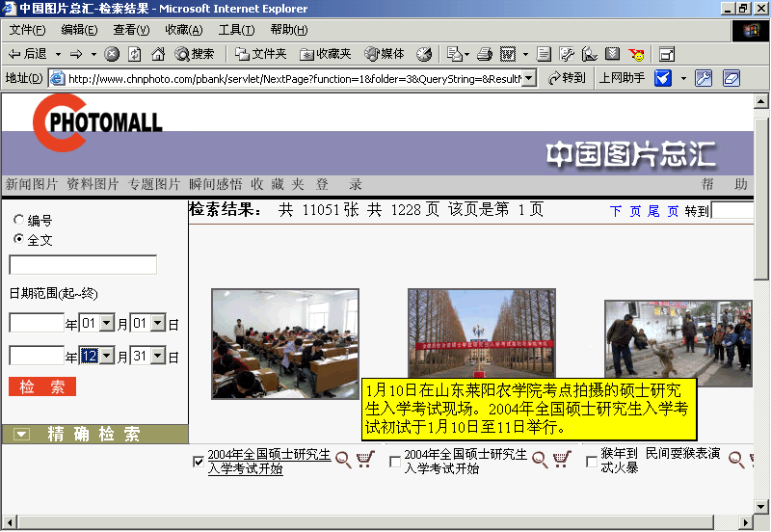
Task: Expand the 精确检索 panel arrow
Action: tap(21, 434)
